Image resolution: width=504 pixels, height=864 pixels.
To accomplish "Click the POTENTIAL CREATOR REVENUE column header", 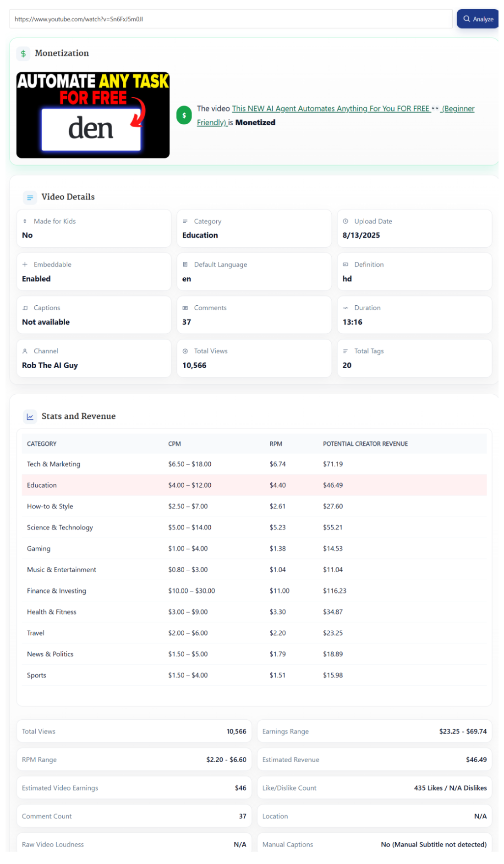I will (365, 444).
